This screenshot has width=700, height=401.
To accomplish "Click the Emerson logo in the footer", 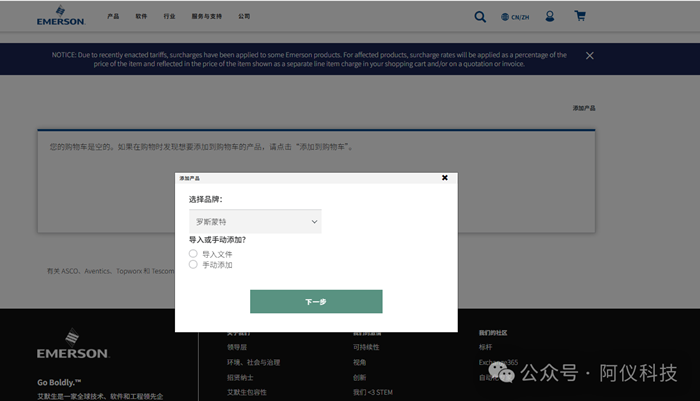I will tap(73, 344).
